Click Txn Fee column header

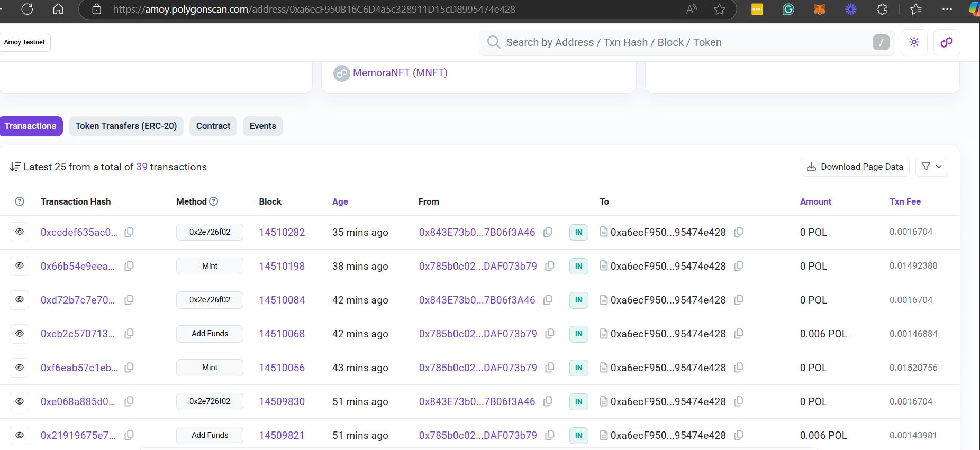tap(905, 201)
